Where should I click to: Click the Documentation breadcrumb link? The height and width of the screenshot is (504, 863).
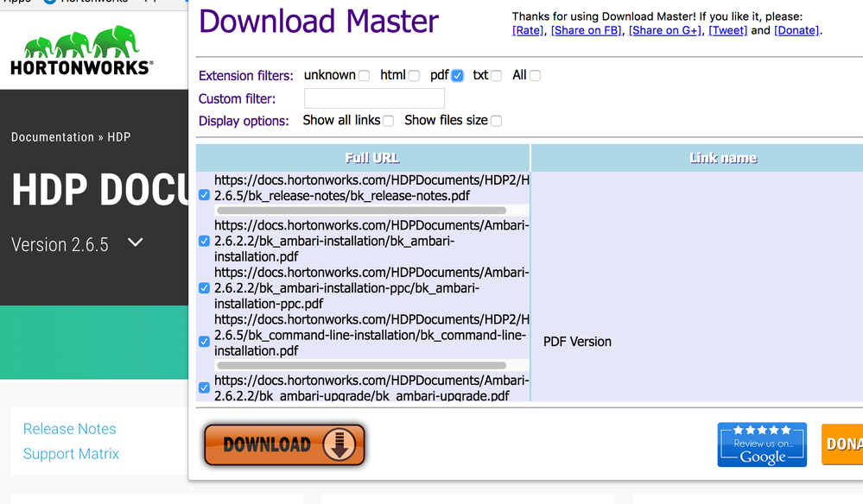coord(53,137)
